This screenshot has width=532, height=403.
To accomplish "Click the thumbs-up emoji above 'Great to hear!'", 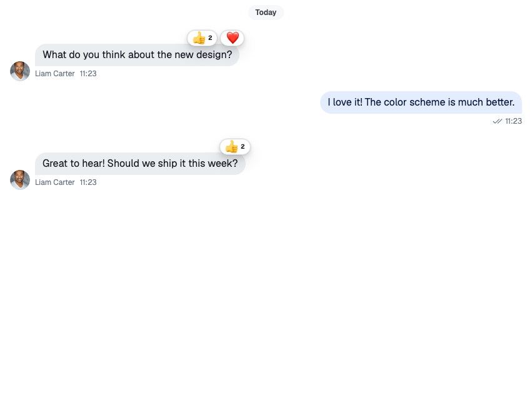I will [x=232, y=147].
